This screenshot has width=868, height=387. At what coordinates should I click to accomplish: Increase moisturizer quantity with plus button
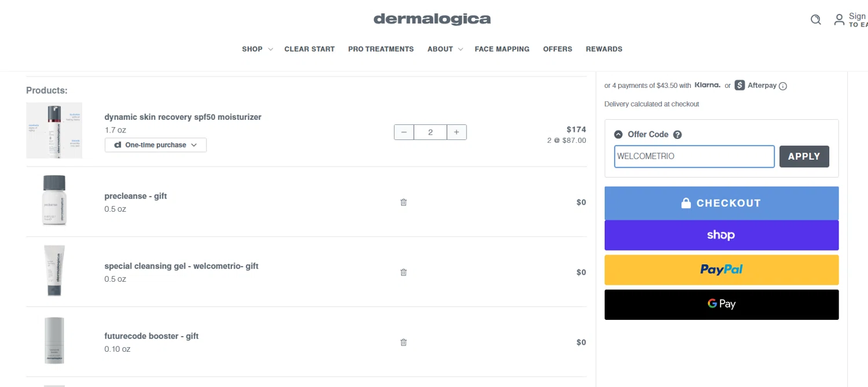click(x=457, y=132)
